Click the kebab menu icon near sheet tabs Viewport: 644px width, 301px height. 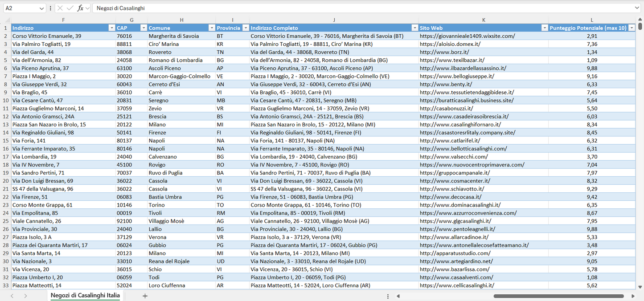tap(388, 296)
